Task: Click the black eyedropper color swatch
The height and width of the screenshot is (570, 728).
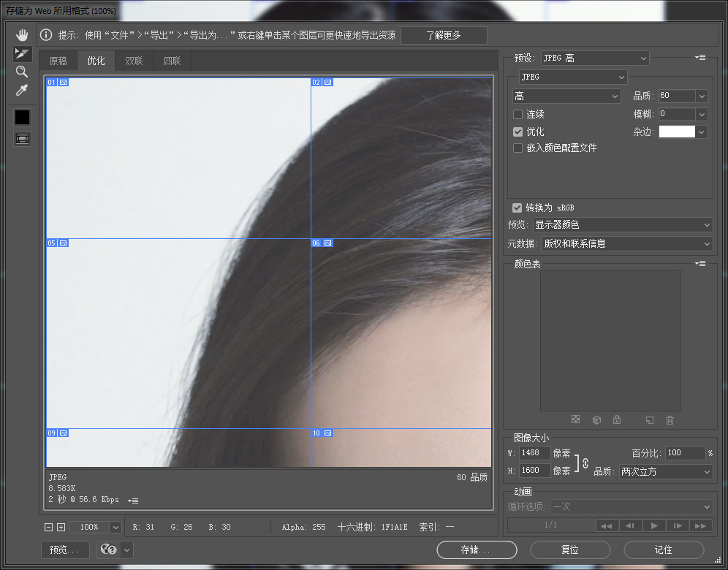Action: pyautogui.click(x=22, y=118)
